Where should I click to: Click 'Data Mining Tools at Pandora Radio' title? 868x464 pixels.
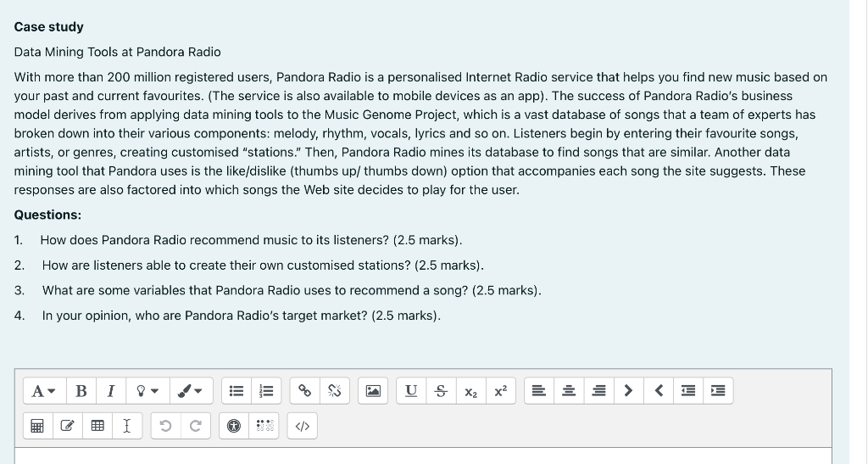[117, 52]
